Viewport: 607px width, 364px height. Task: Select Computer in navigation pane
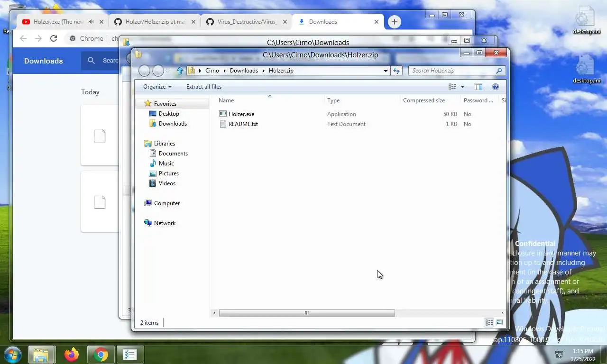pyautogui.click(x=162, y=203)
